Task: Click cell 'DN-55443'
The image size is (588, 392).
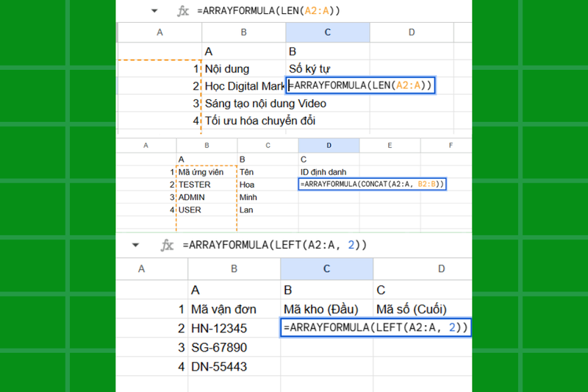Action: point(234,366)
